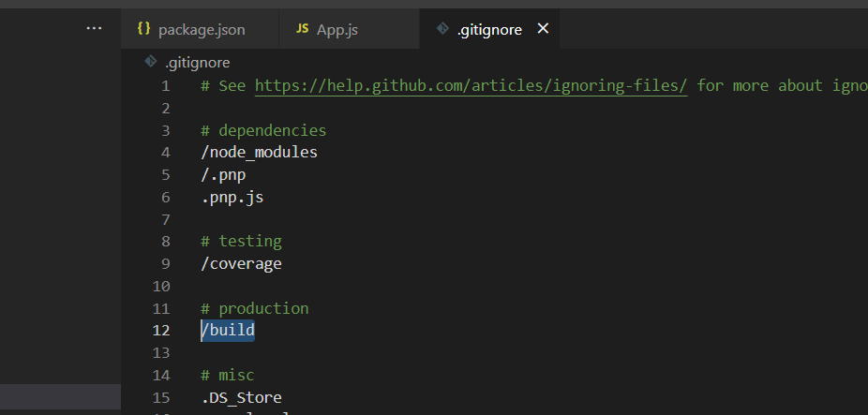The height and width of the screenshot is (415, 868).
Task: Click the /node_modules entry
Action: coord(259,152)
